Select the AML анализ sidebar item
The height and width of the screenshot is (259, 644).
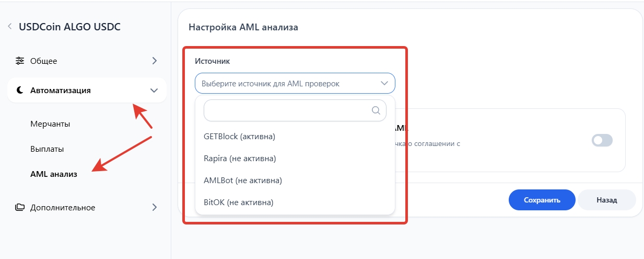click(x=54, y=174)
